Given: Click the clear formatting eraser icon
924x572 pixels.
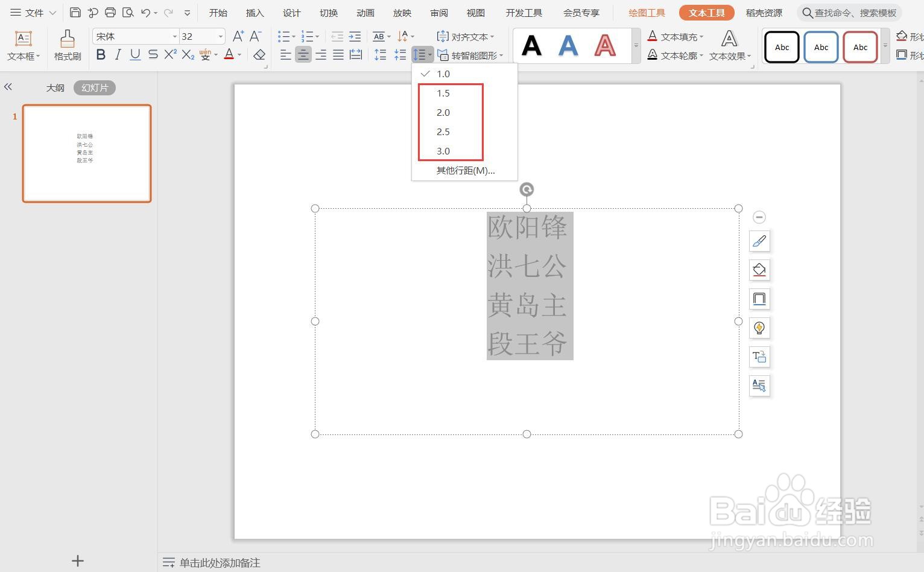Looking at the screenshot, I should [259, 55].
